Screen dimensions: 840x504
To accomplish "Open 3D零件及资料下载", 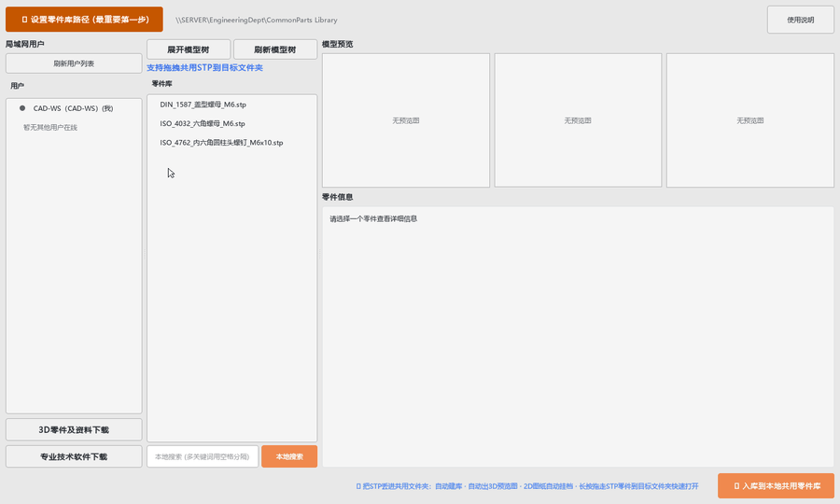I will (74, 429).
